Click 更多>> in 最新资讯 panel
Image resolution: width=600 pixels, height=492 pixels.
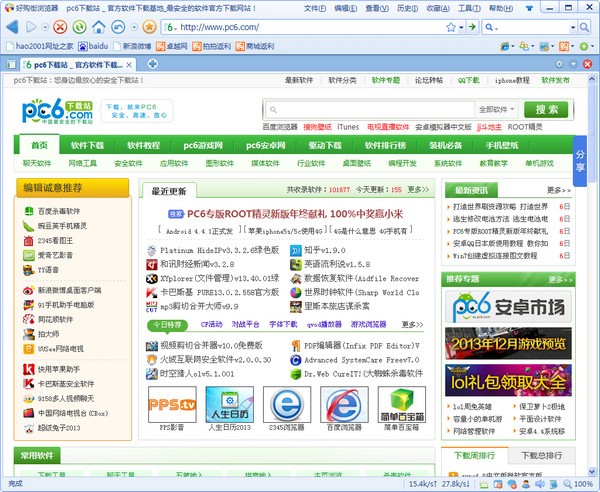[x=559, y=190]
